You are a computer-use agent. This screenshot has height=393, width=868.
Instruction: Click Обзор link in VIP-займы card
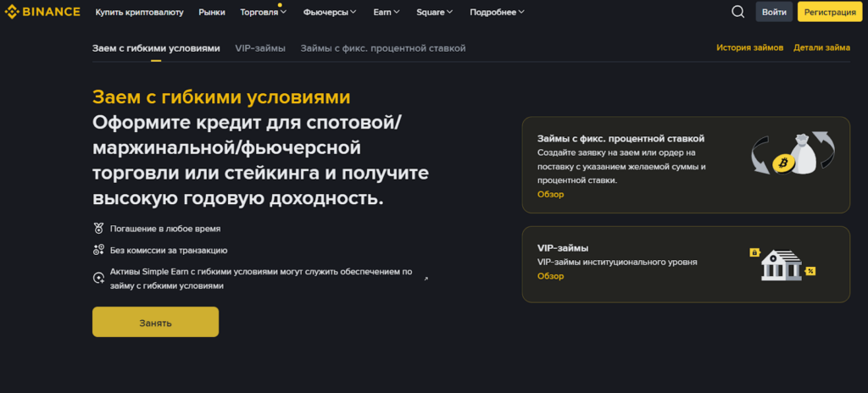coord(550,276)
